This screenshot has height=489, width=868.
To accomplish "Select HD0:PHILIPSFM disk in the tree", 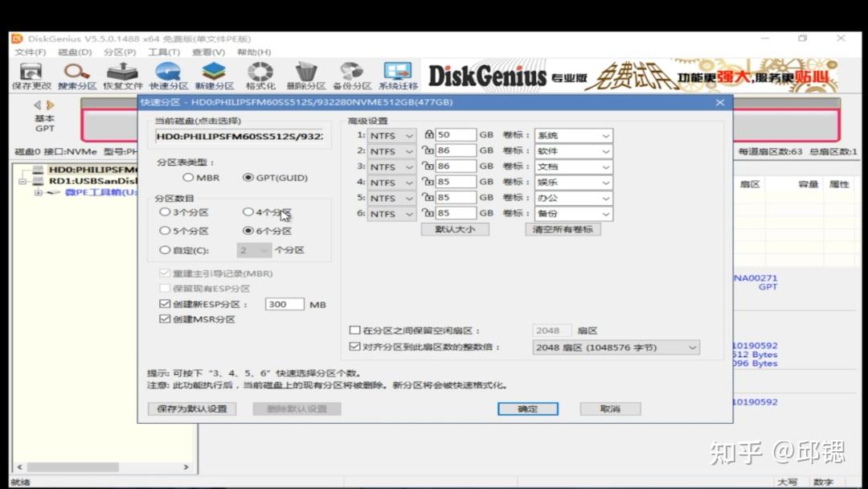I will click(x=92, y=170).
